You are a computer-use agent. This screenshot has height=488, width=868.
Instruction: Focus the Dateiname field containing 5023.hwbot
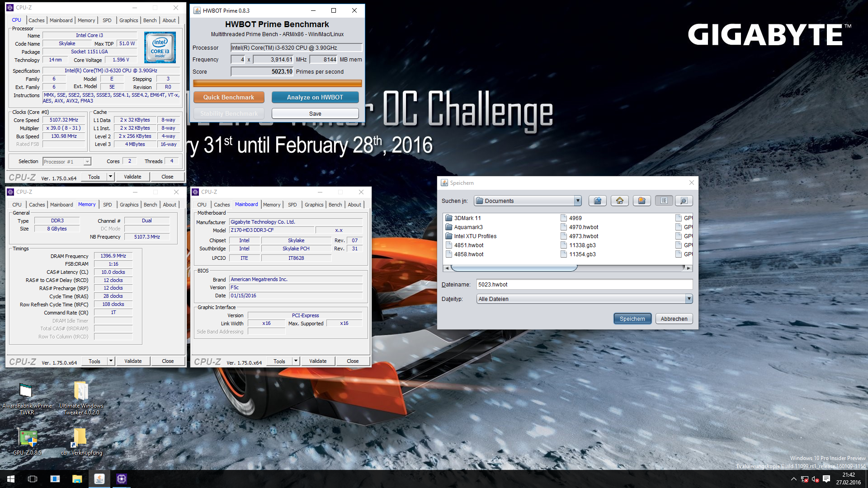pos(585,284)
